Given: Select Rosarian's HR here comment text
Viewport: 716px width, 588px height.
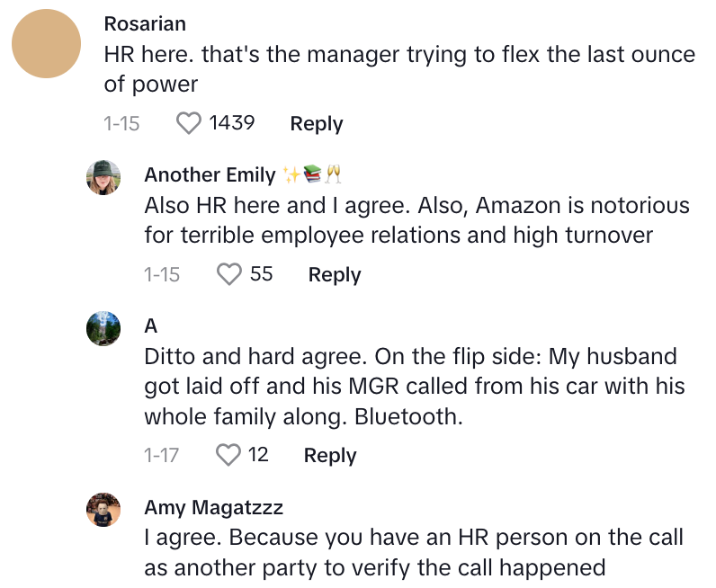Looking at the screenshot, I should point(399,69).
